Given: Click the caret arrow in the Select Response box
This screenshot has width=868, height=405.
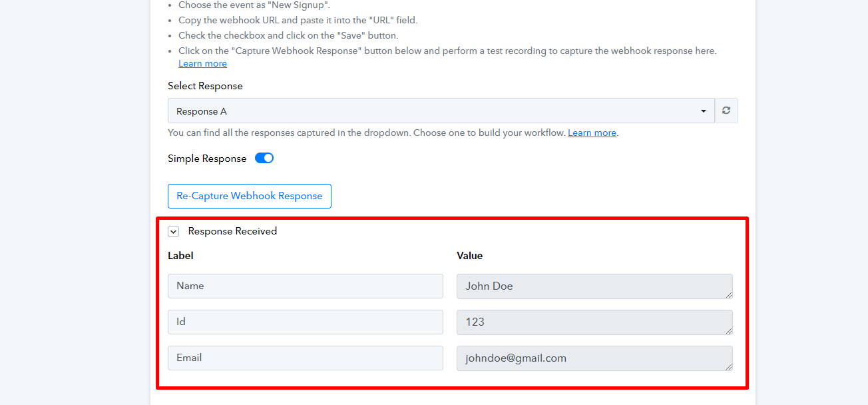Looking at the screenshot, I should pyautogui.click(x=704, y=111).
